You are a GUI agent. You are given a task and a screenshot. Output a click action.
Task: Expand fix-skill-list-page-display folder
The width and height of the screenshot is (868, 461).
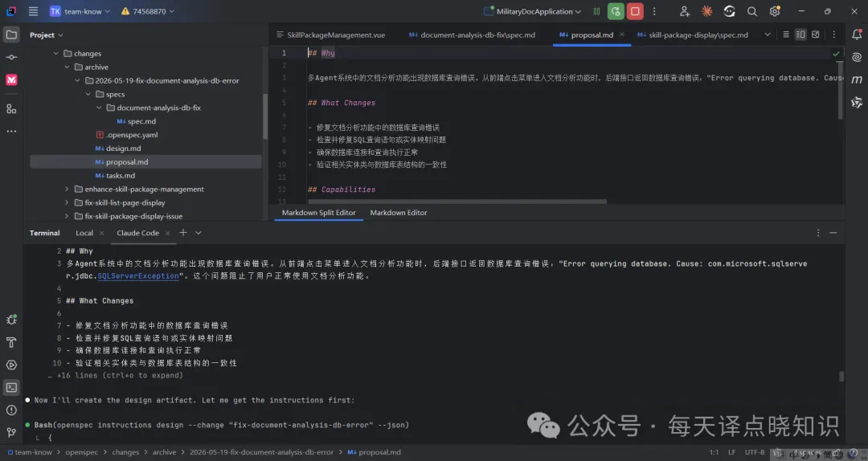[67, 202]
